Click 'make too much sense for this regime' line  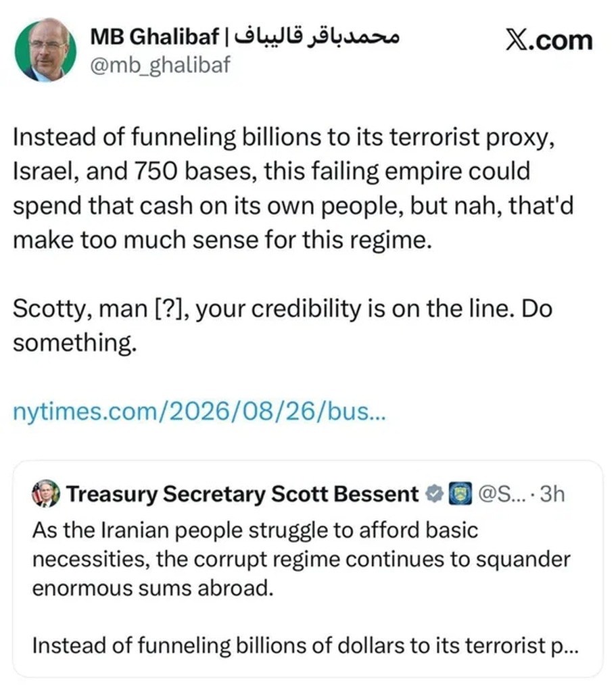(x=222, y=240)
